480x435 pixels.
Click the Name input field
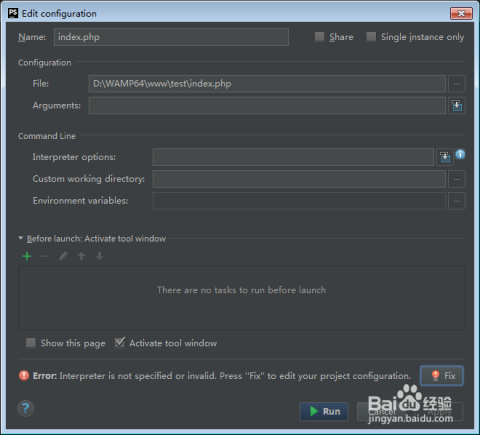coord(171,37)
